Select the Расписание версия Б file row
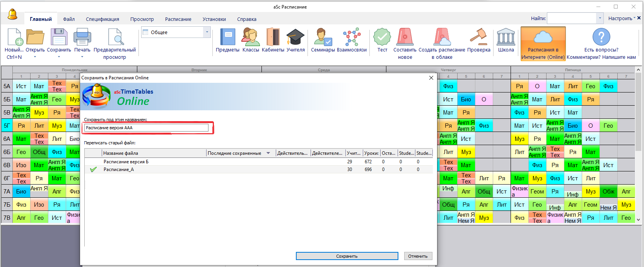This screenshot has height=267, width=644. [126, 162]
